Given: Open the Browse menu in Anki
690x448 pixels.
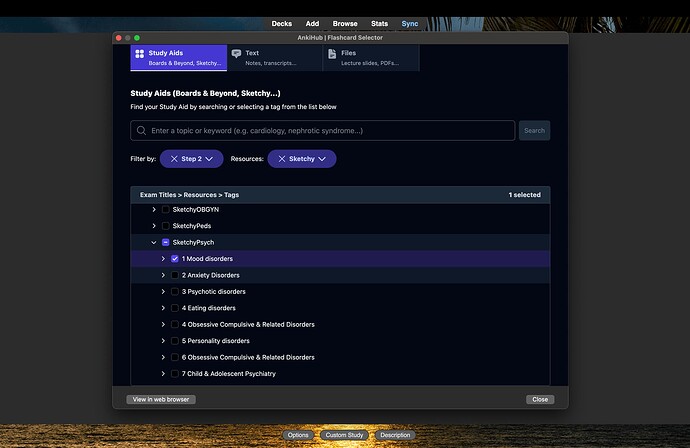Looking at the screenshot, I should pos(345,23).
